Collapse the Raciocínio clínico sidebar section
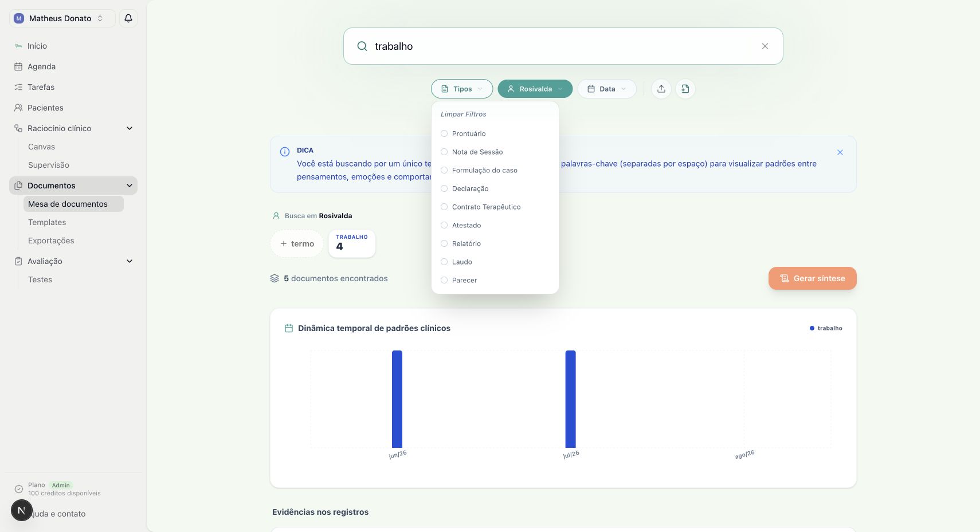980x532 pixels. (x=130, y=128)
